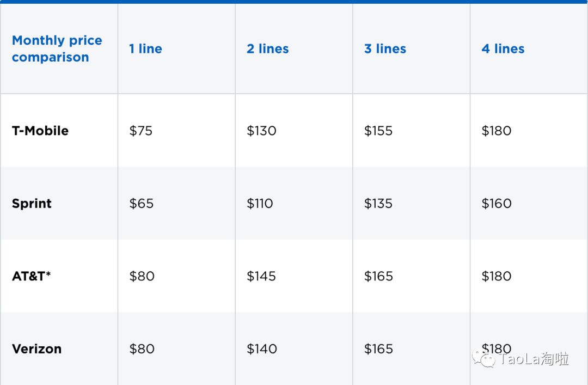Select the '2 lines' column header
The width and height of the screenshot is (588, 385).
coord(268,49)
